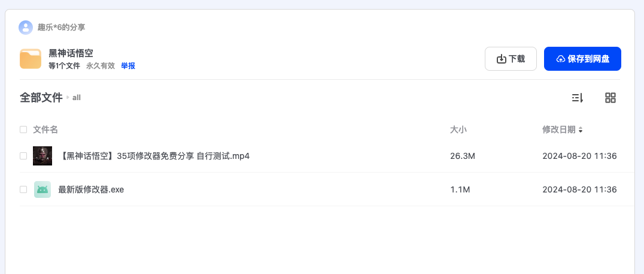Screen dimensions: 644x274
Task: Click the Download button
Action: point(511,59)
